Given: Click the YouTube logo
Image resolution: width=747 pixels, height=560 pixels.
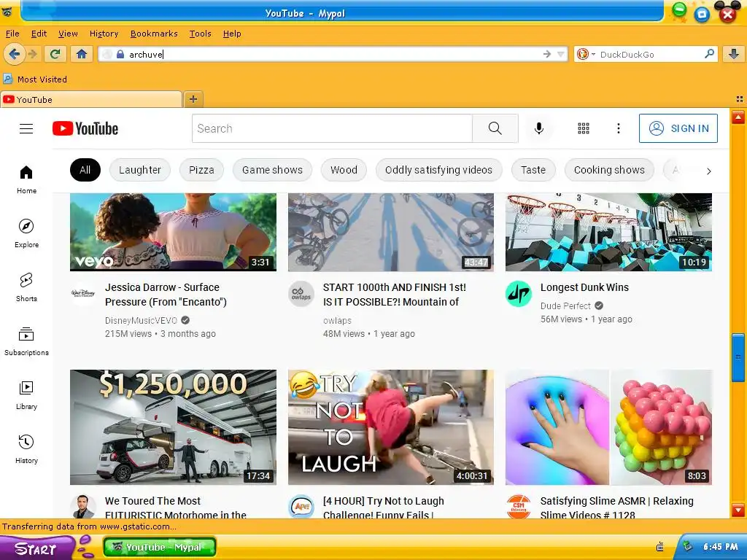Looking at the screenshot, I should pyautogui.click(x=85, y=128).
